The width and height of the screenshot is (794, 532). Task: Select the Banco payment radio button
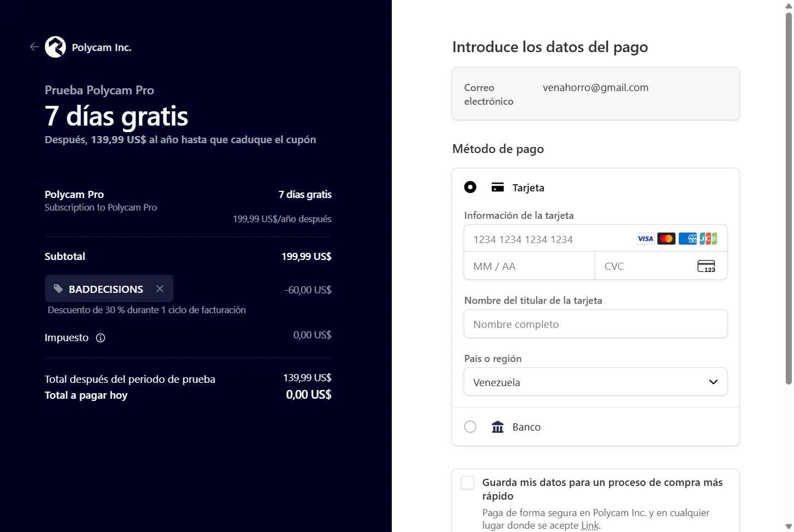point(470,427)
